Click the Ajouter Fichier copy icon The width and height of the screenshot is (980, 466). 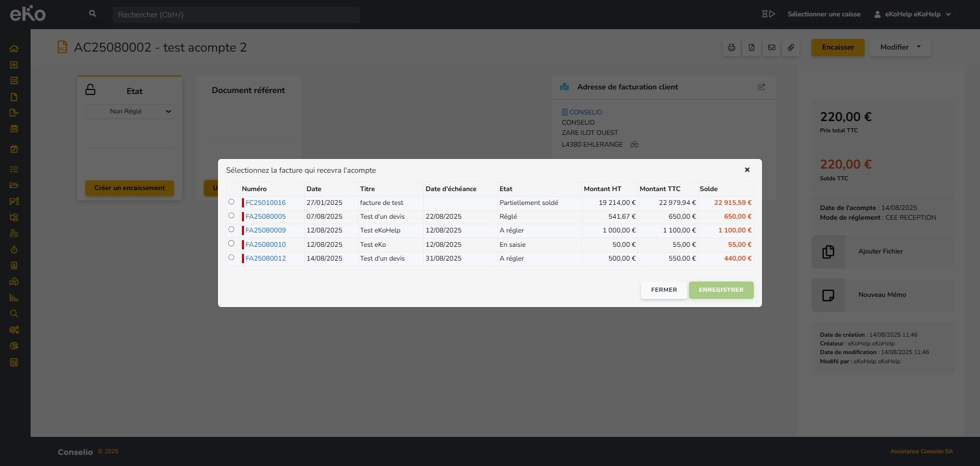pos(828,252)
